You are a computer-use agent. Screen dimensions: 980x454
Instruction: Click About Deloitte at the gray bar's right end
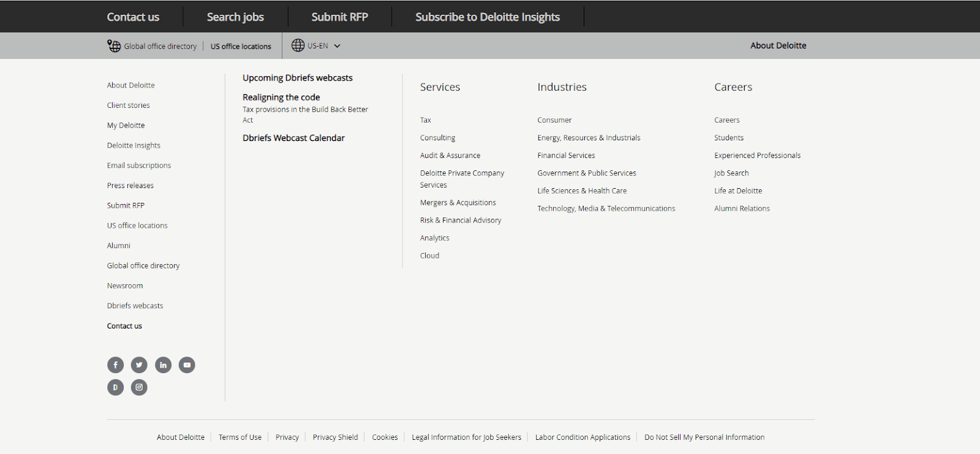[778, 45]
